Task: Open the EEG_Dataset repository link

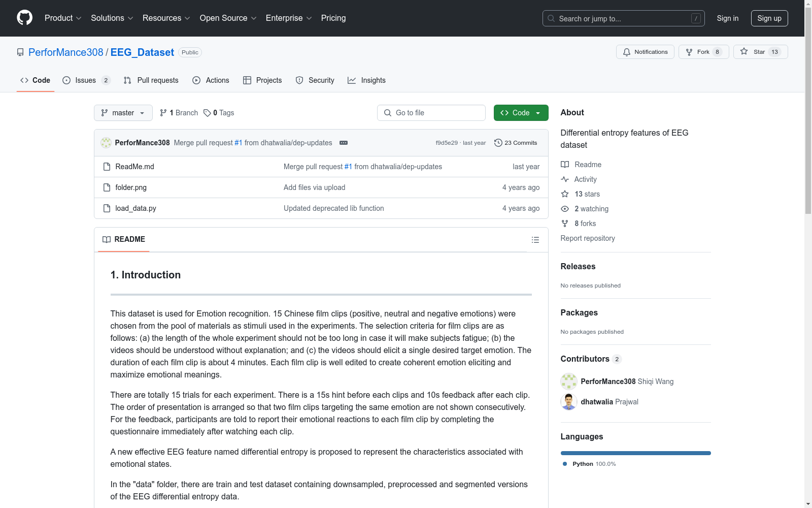Action: [x=142, y=52]
